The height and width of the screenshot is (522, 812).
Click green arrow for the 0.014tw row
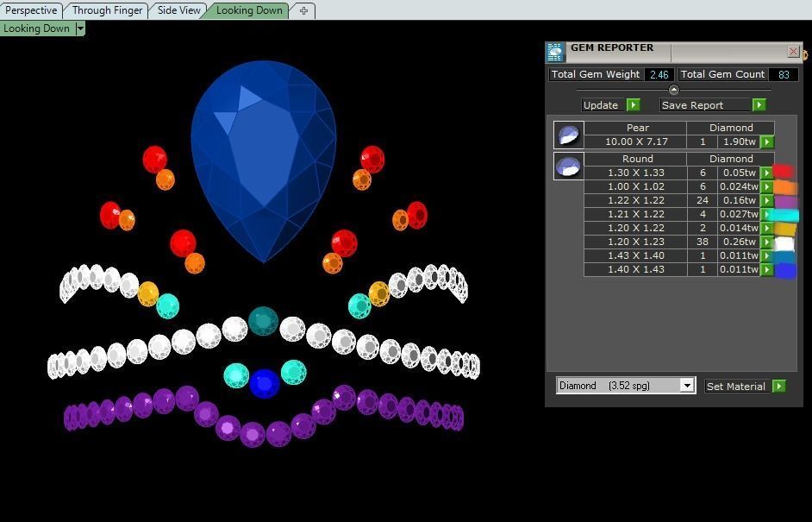click(x=766, y=228)
